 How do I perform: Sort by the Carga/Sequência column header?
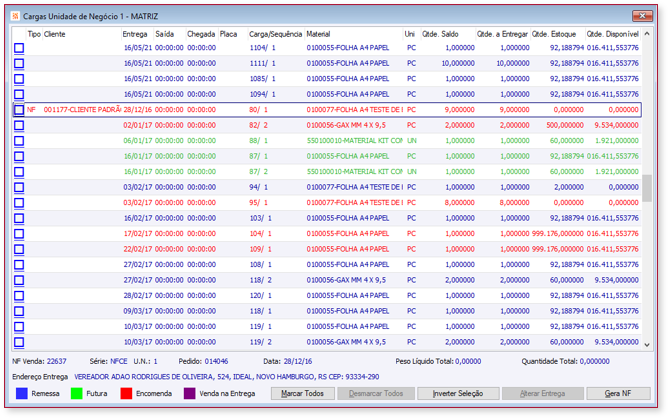pyautogui.click(x=276, y=34)
